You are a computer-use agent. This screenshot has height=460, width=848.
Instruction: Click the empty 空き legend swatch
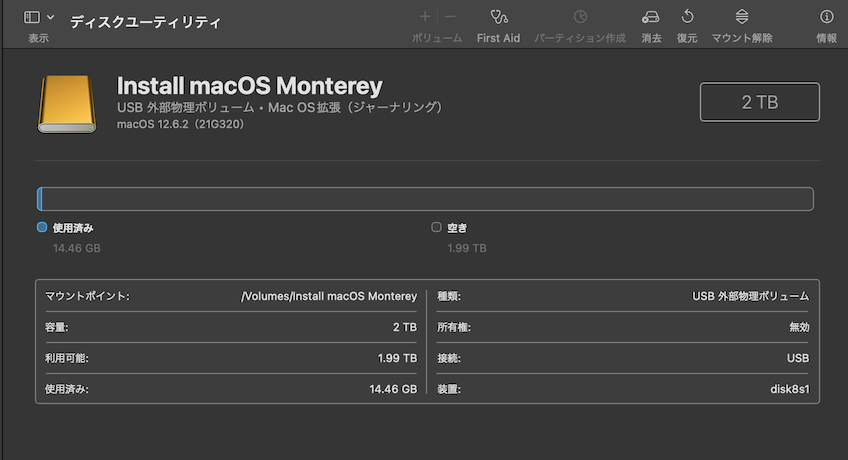point(436,227)
